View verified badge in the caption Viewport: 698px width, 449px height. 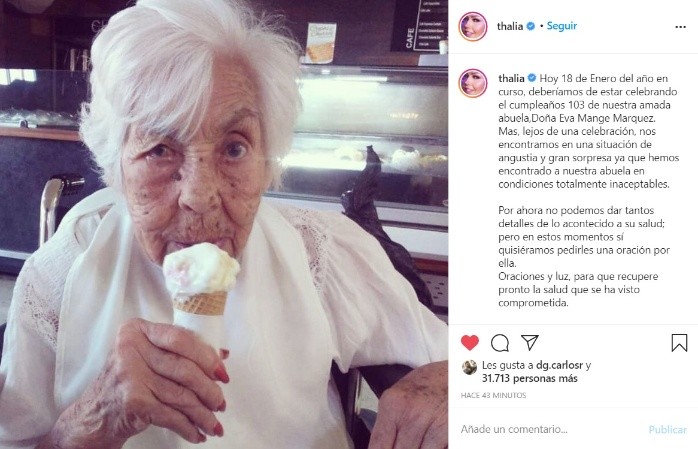coord(532,78)
